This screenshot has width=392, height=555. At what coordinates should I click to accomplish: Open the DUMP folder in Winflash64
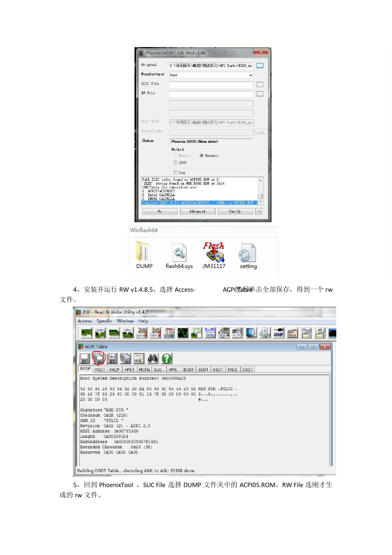(x=144, y=256)
